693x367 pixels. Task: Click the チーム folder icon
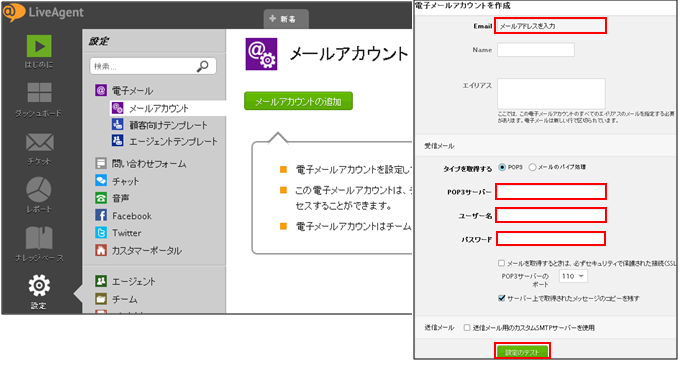click(x=101, y=299)
